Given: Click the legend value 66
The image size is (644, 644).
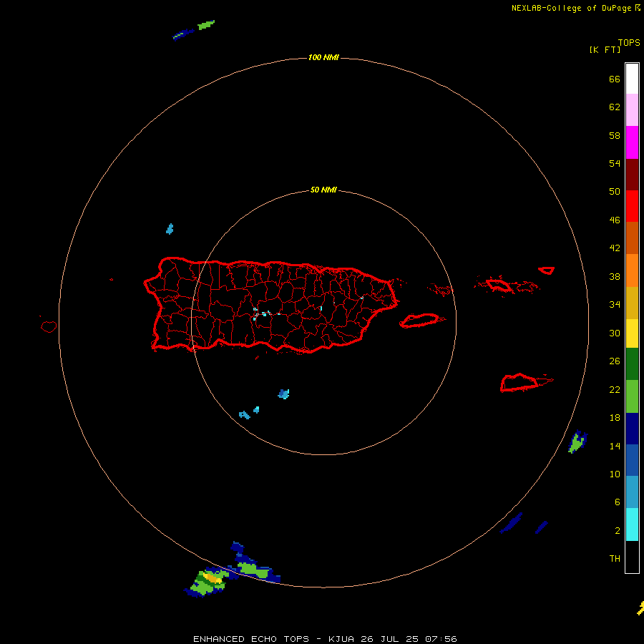Looking at the screenshot, I should click(x=615, y=79).
